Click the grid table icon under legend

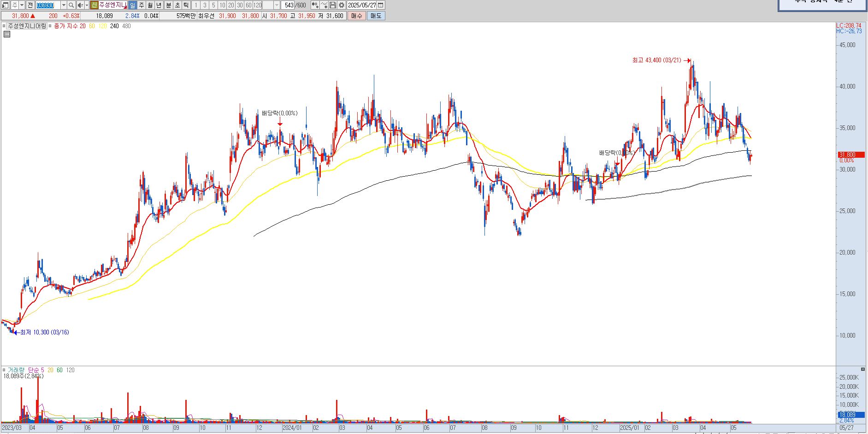6,34
